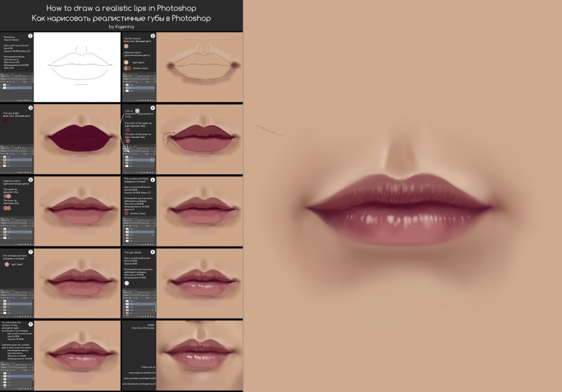Select the second tab in step 2 layers panel
Image resolution: width=562 pixels, height=392 pixels.
pos(129,74)
